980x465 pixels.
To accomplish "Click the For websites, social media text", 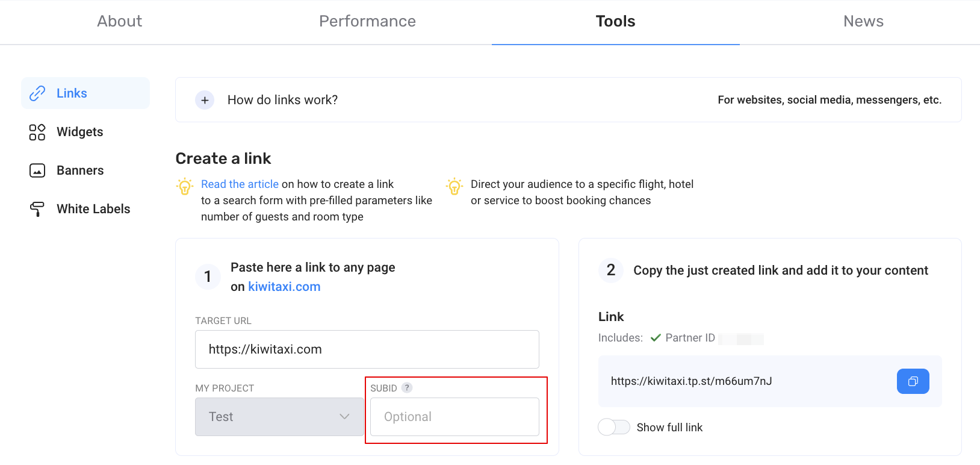I will (x=830, y=100).
